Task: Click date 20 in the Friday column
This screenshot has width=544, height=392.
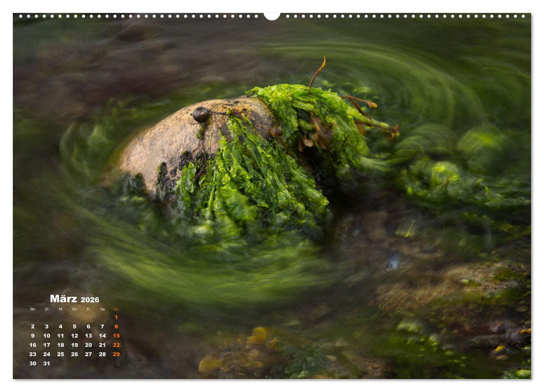Action: coord(89,344)
